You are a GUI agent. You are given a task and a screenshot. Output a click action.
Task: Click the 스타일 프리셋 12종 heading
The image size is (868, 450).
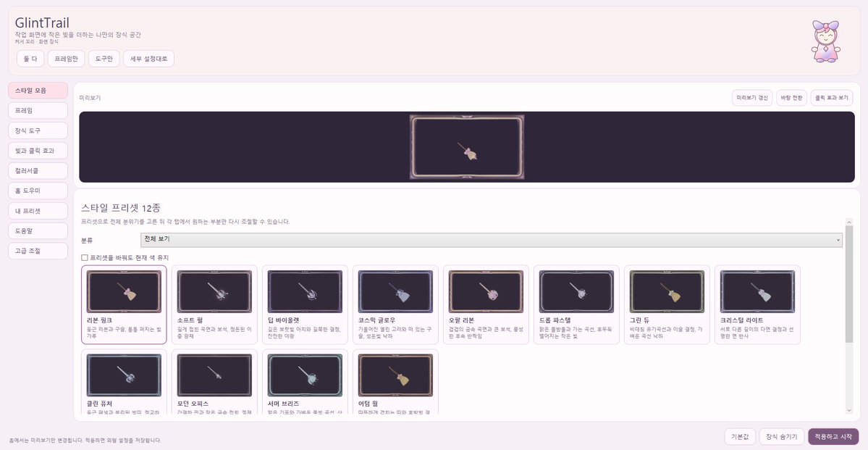[121, 208]
